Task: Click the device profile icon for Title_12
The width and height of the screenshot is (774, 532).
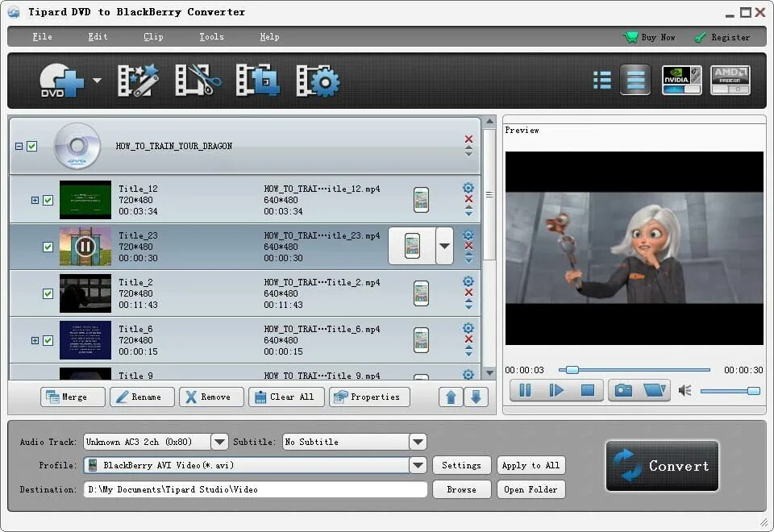Action: [421, 200]
